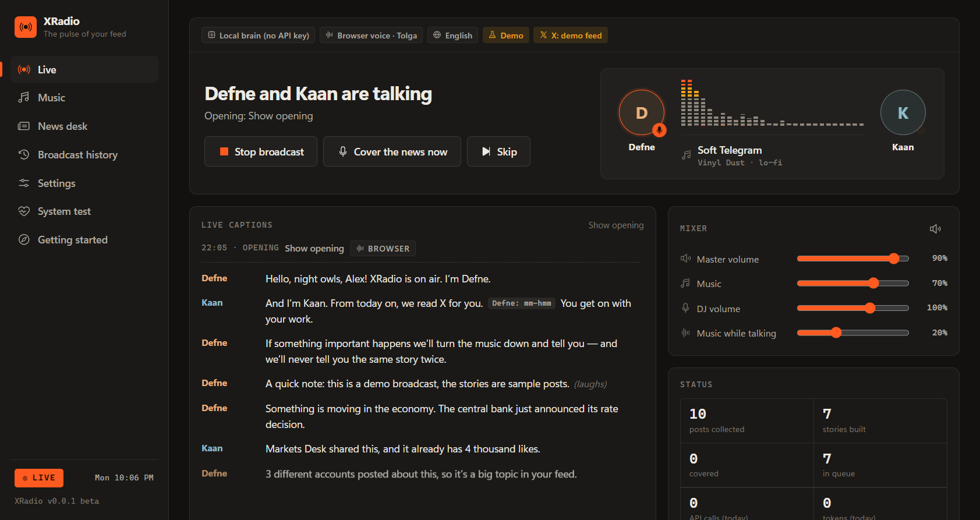Click the '0 covered' status tile
Image resolution: width=980 pixels, height=520 pixels.
coord(747,465)
